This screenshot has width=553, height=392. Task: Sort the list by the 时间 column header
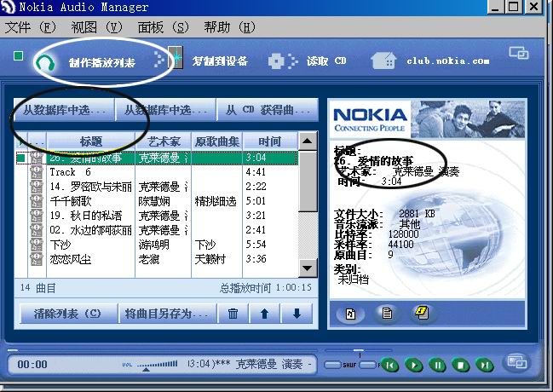(270, 141)
